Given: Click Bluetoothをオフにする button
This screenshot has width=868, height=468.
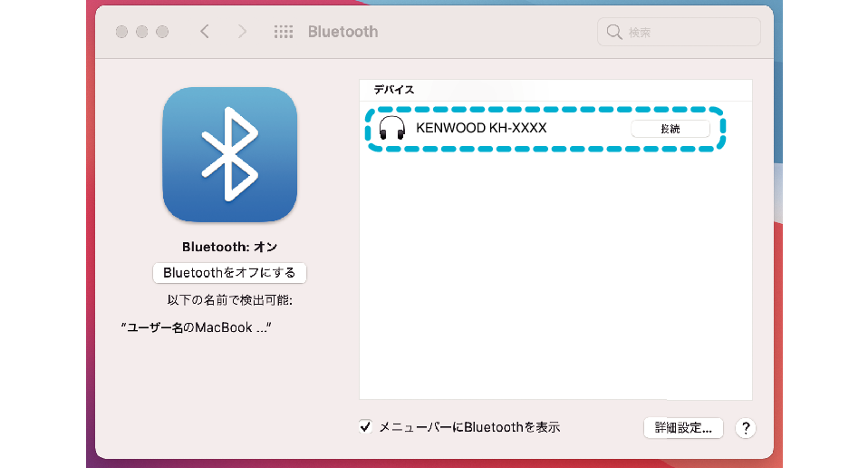Looking at the screenshot, I should coord(229,272).
